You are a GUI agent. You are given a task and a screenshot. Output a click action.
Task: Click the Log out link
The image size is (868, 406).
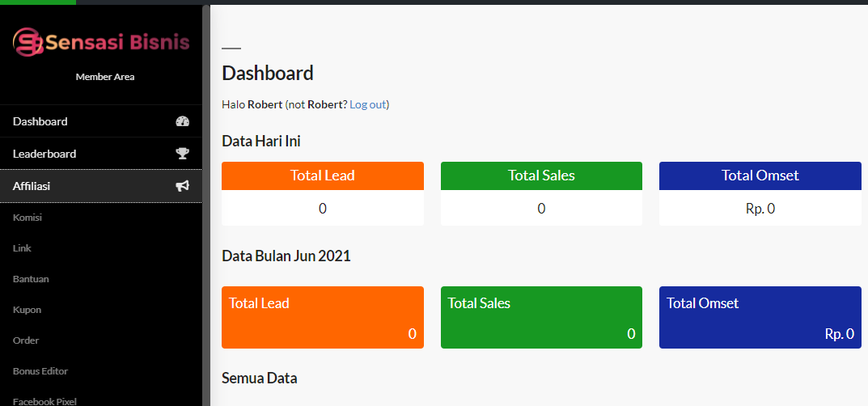click(368, 105)
